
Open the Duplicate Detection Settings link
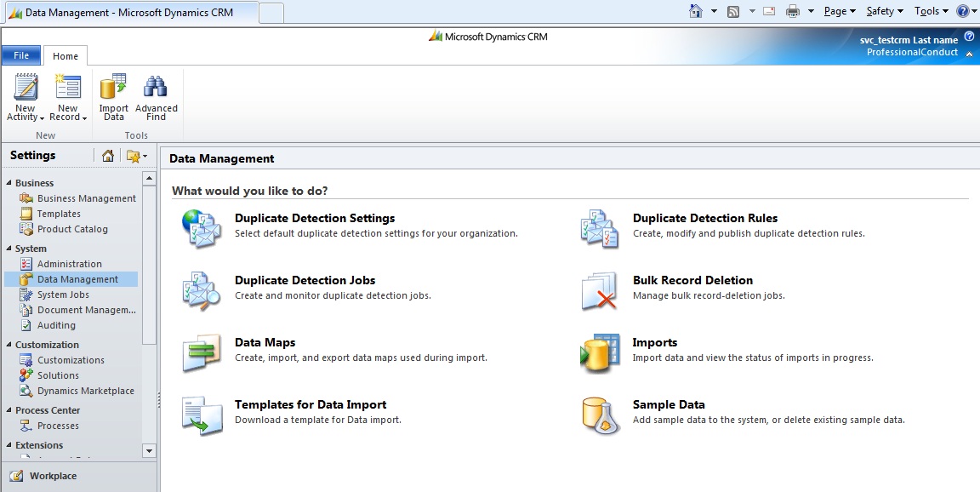click(x=315, y=218)
